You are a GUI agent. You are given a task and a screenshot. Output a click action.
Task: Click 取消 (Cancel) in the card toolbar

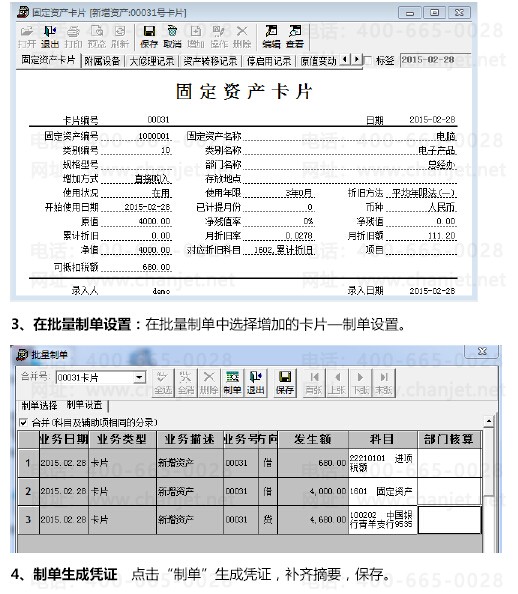click(x=172, y=37)
